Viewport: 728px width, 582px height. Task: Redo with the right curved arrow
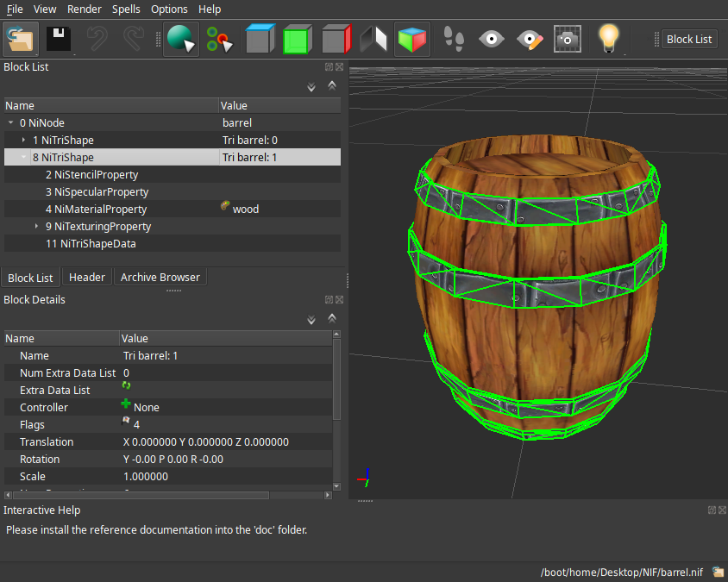tap(133, 39)
